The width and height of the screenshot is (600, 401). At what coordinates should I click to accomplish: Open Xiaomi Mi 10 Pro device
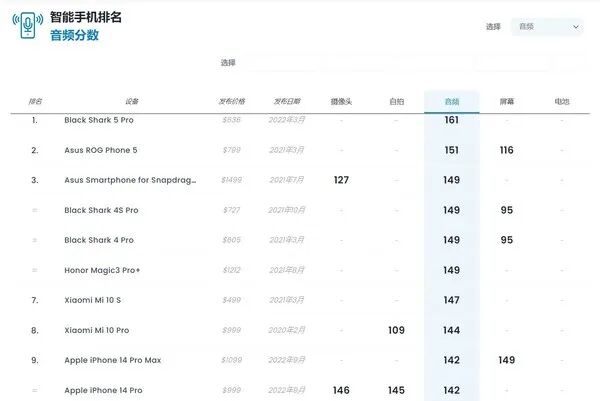(x=96, y=330)
